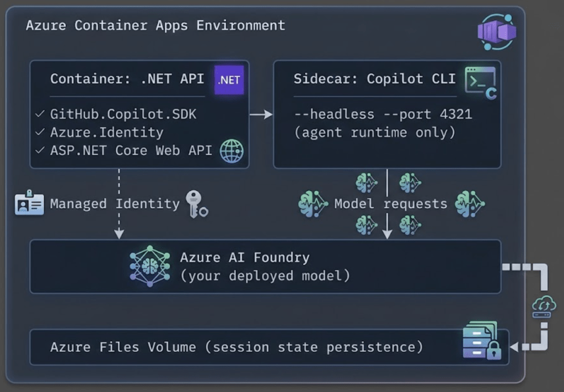Click the Azure AI Foundry label text
This screenshot has width=564, height=392.
click(245, 257)
